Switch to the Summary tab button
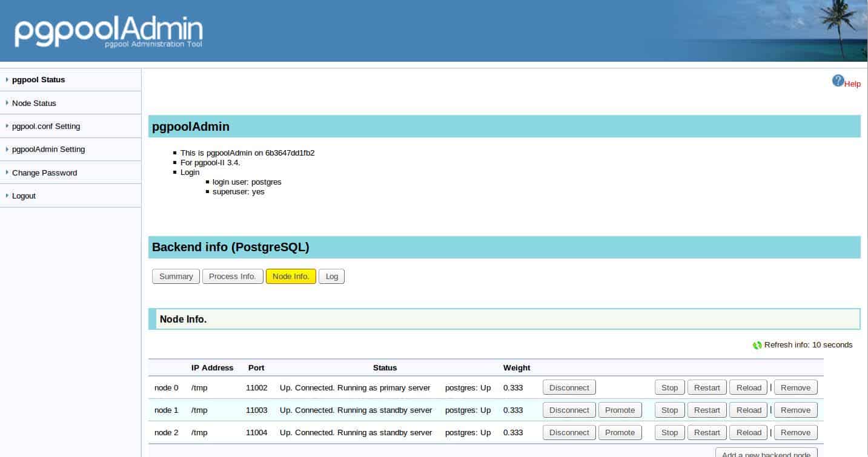The image size is (868, 457). 176,276
